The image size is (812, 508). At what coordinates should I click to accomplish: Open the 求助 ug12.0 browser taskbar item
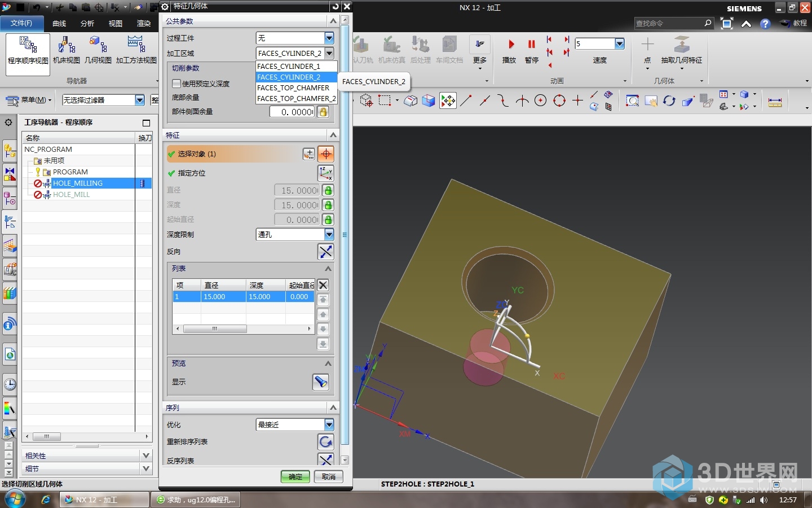[x=196, y=500]
